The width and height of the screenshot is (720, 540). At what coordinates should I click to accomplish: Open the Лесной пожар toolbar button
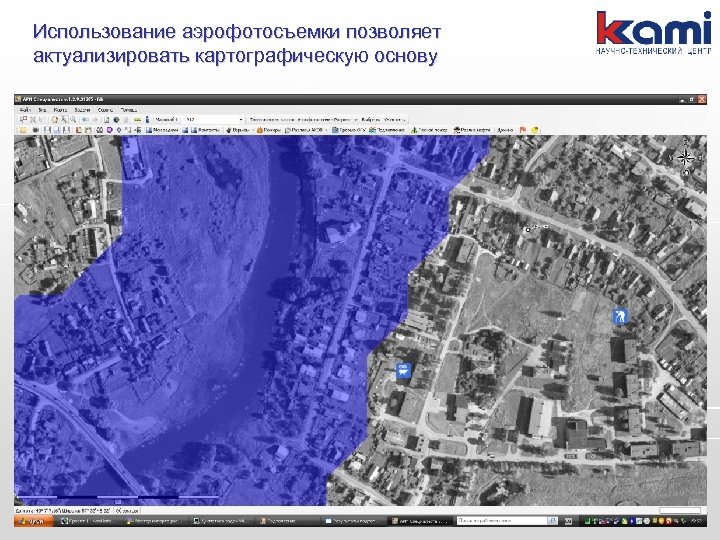pos(429,130)
